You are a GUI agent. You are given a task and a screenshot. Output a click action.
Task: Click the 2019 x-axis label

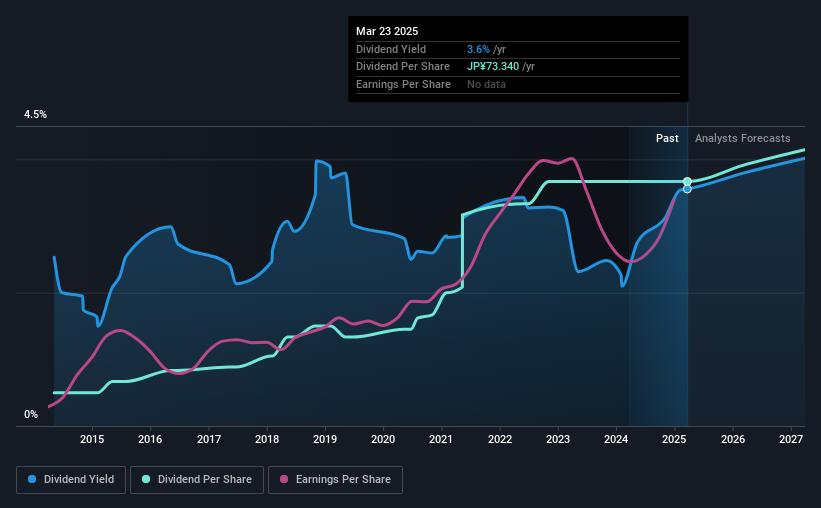325,439
